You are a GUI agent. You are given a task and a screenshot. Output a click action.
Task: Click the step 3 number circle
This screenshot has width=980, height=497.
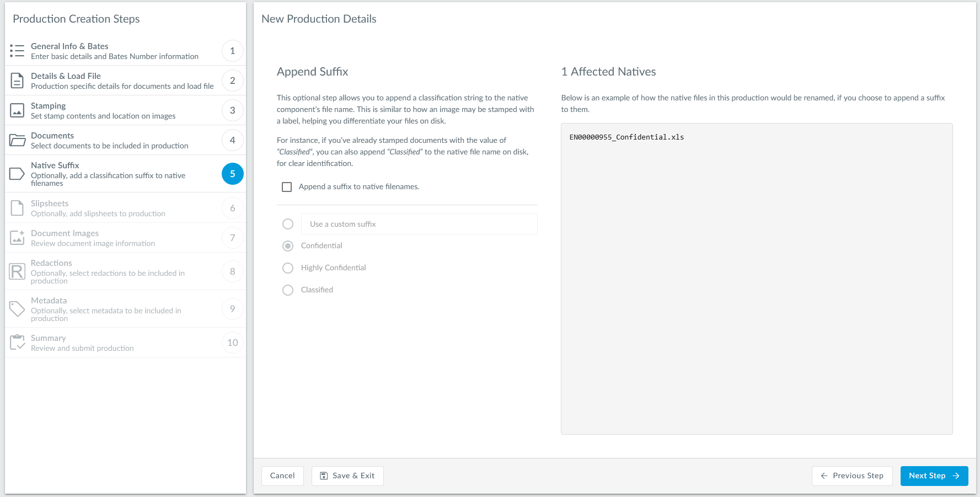232,110
